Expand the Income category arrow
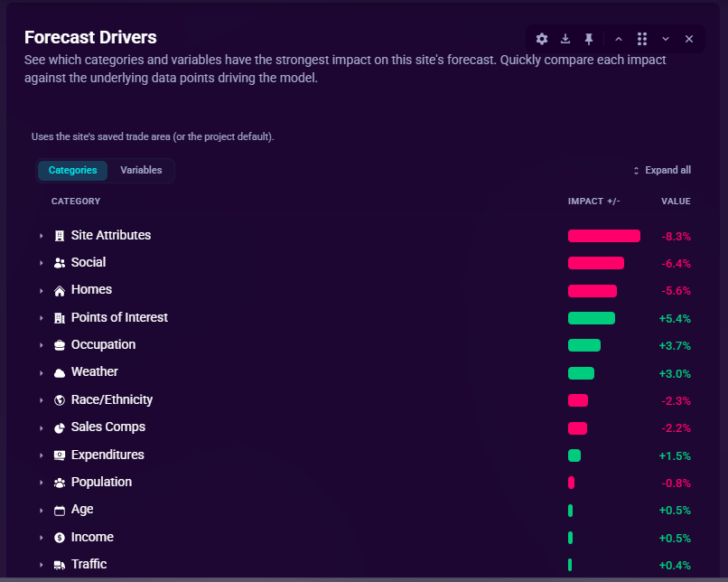 coord(42,538)
